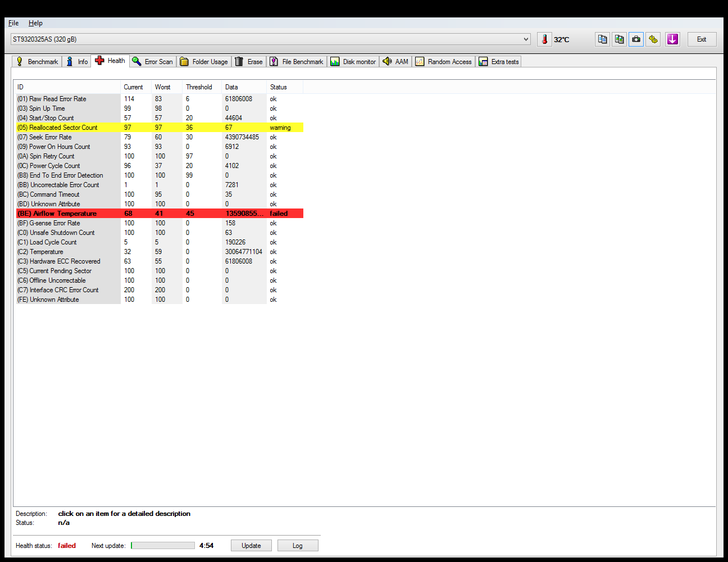The height and width of the screenshot is (562, 728).
Task: Switch to the Benchmark tab
Action: click(x=37, y=62)
